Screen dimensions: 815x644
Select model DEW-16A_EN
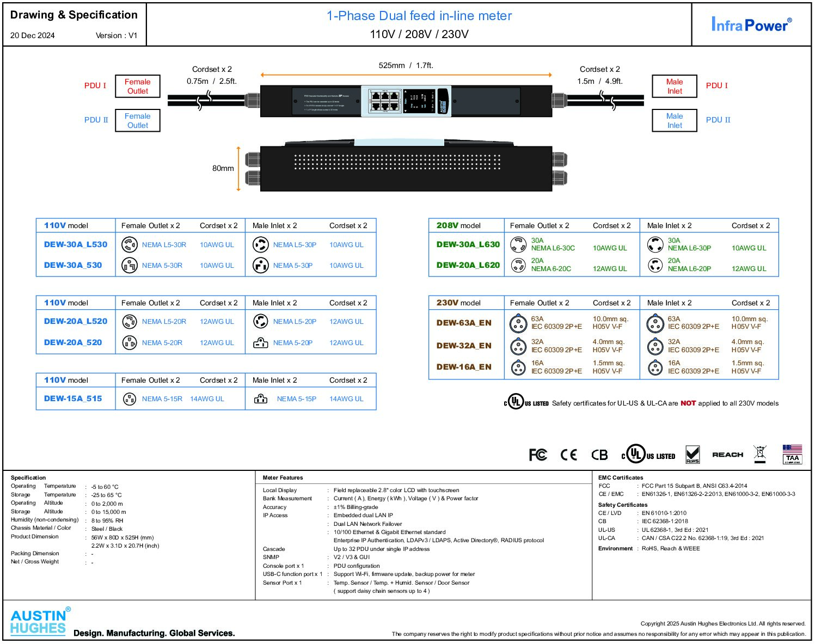(x=464, y=367)
